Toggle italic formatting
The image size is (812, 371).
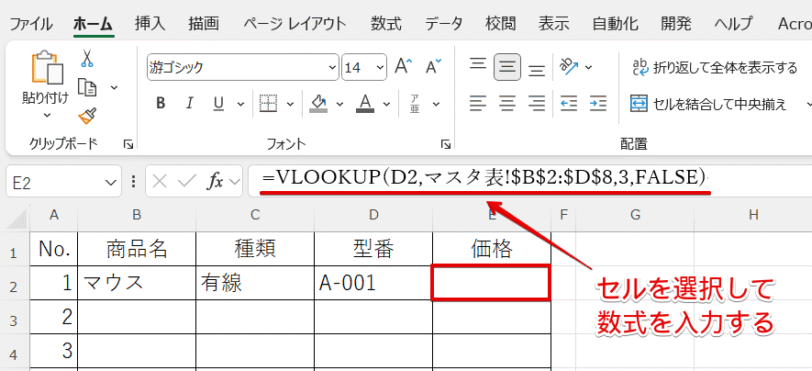[x=190, y=104]
